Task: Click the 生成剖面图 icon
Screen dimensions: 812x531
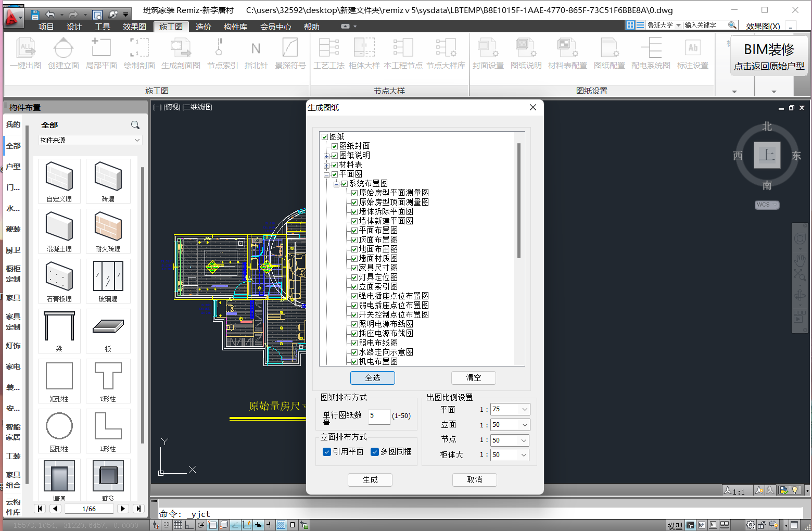Action: click(181, 54)
